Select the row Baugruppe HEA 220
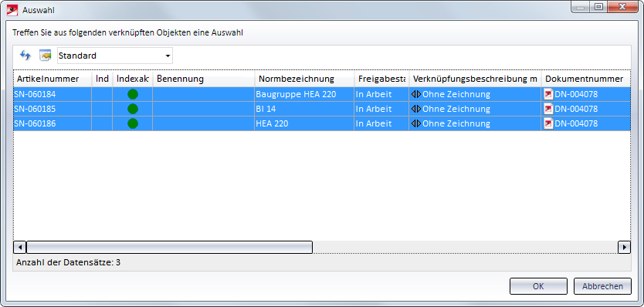 [x=322, y=94]
